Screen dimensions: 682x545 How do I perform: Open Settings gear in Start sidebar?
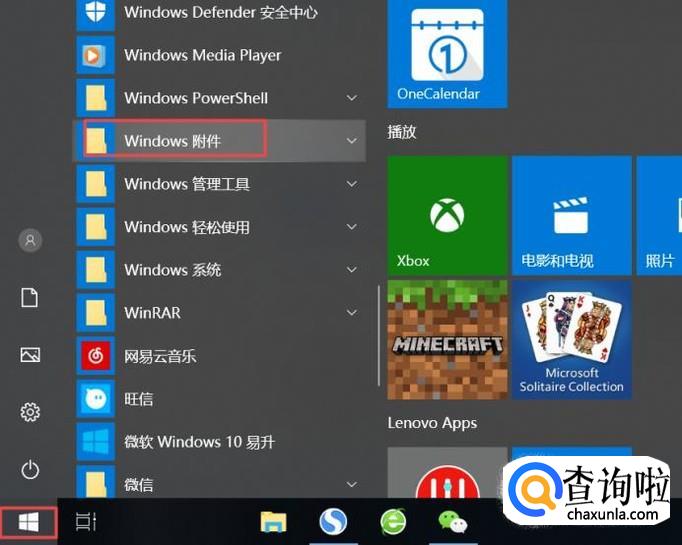coord(30,412)
